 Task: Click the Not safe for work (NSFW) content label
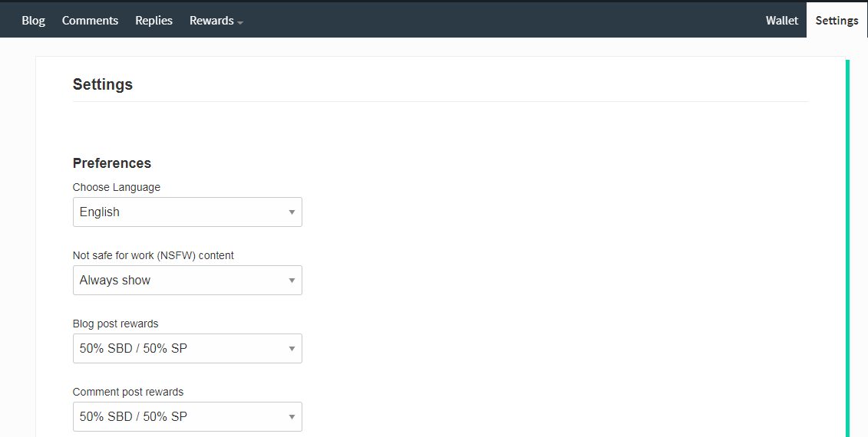coord(153,255)
